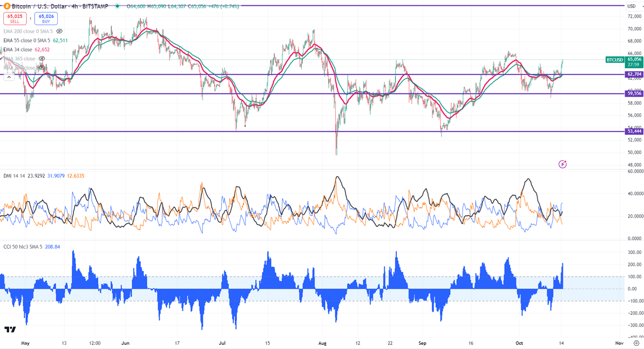Click the Aug label on the time axis
The height and width of the screenshot is (349, 644).
(322, 343)
